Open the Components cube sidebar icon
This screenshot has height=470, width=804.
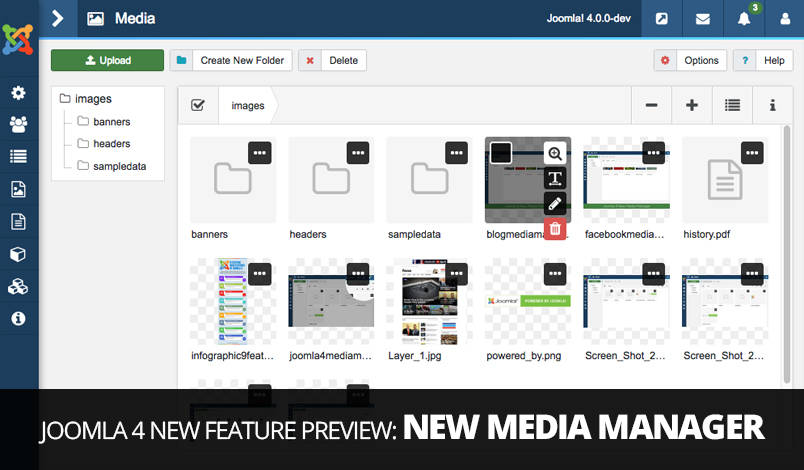click(18, 254)
